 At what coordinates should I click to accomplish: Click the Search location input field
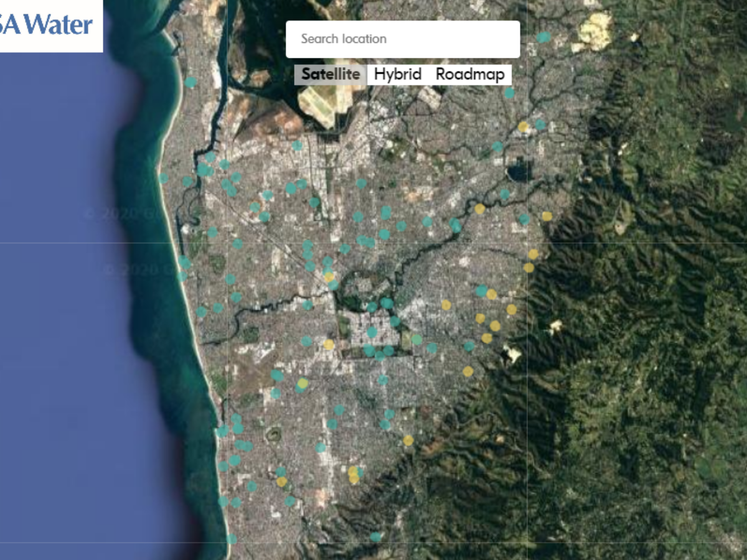(x=402, y=39)
